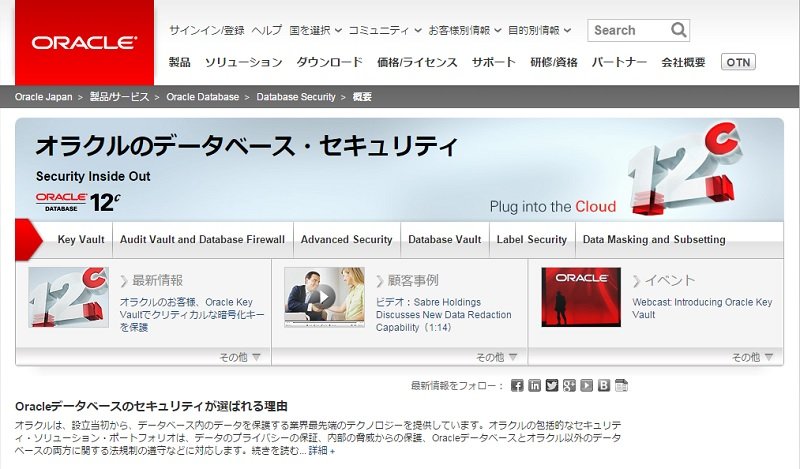Go to Oracle Japan breadcrumb
This screenshot has width=800, height=469.
pyautogui.click(x=43, y=96)
